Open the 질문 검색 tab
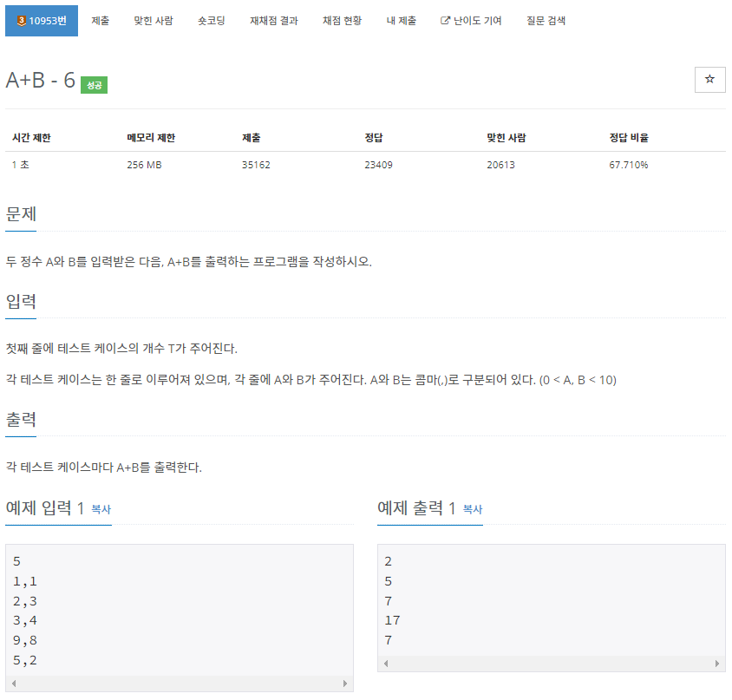Image resolution: width=732 pixels, height=700 pixels. [546, 21]
